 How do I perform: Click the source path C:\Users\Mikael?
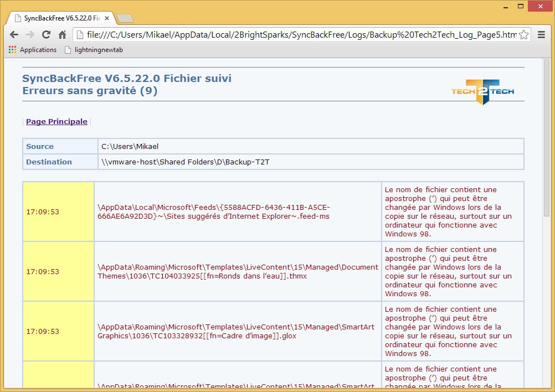pos(130,147)
